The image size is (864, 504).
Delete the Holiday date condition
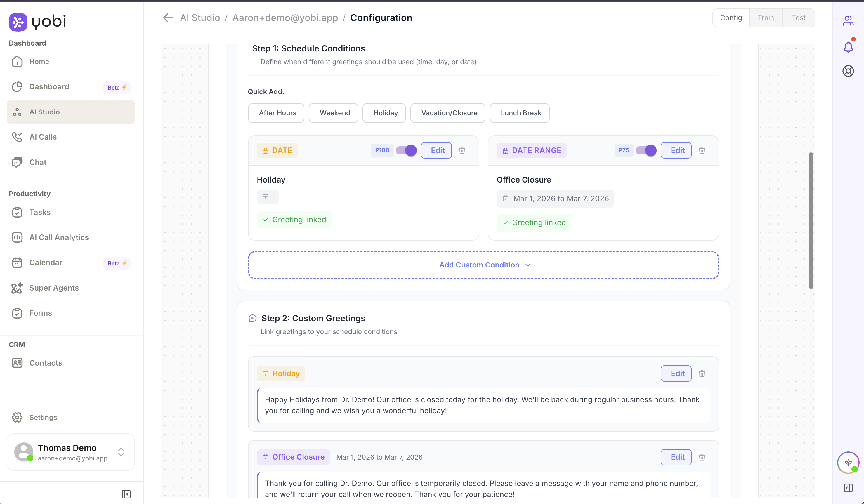pyautogui.click(x=462, y=150)
